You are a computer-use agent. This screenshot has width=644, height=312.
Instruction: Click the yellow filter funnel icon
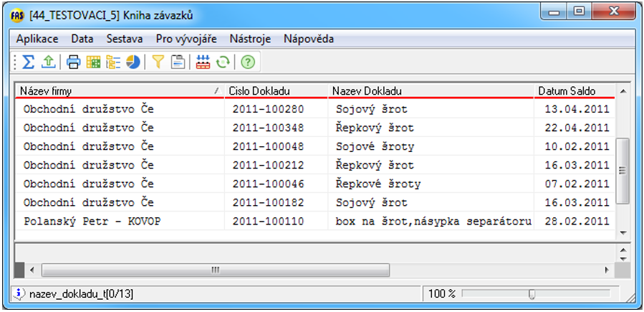click(x=158, y=62)
